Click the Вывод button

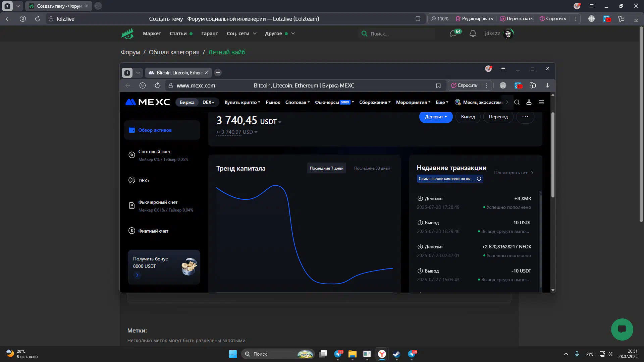point(468,117)
